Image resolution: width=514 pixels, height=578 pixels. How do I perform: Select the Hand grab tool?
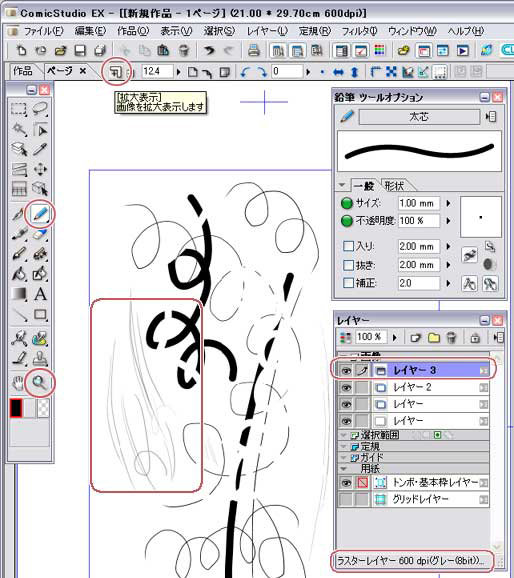(18, 384)
